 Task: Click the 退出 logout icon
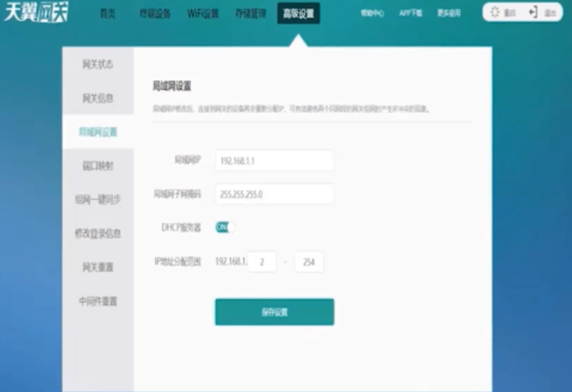(533, 13)
